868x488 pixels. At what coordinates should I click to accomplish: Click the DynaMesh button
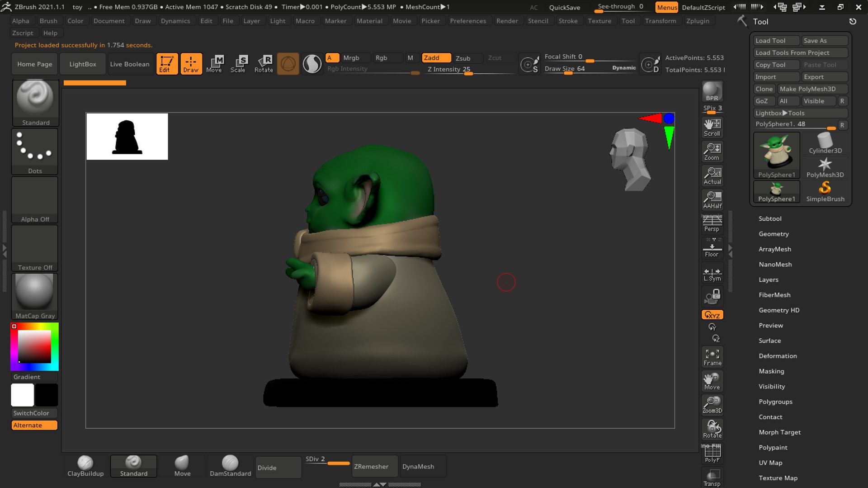click(423, 466)
